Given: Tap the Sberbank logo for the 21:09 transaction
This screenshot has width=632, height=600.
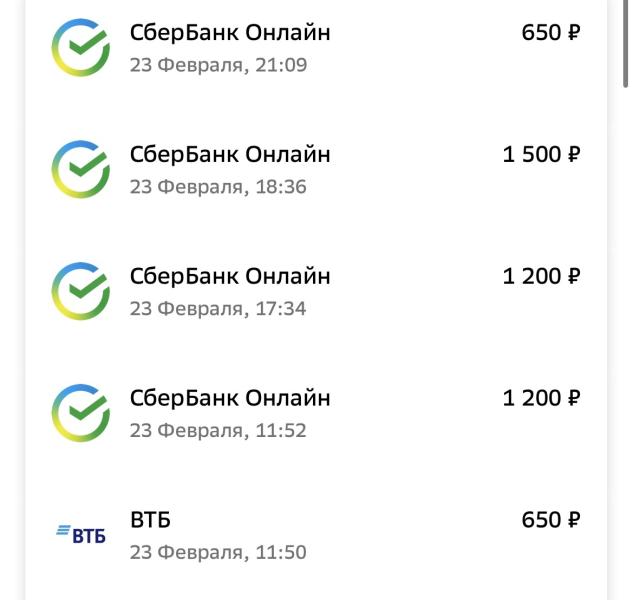Looking at the screenshot, I should (x=81, y=48).
